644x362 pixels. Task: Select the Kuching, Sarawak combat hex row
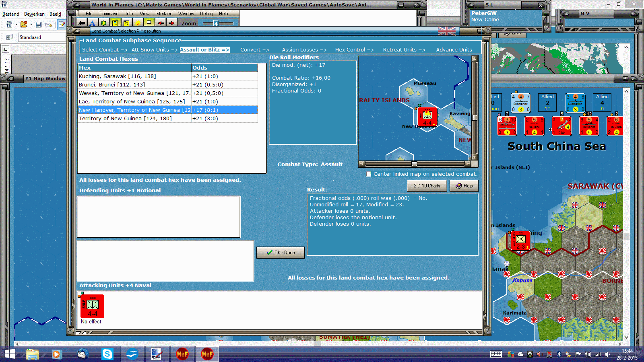(x=168, y=76)
